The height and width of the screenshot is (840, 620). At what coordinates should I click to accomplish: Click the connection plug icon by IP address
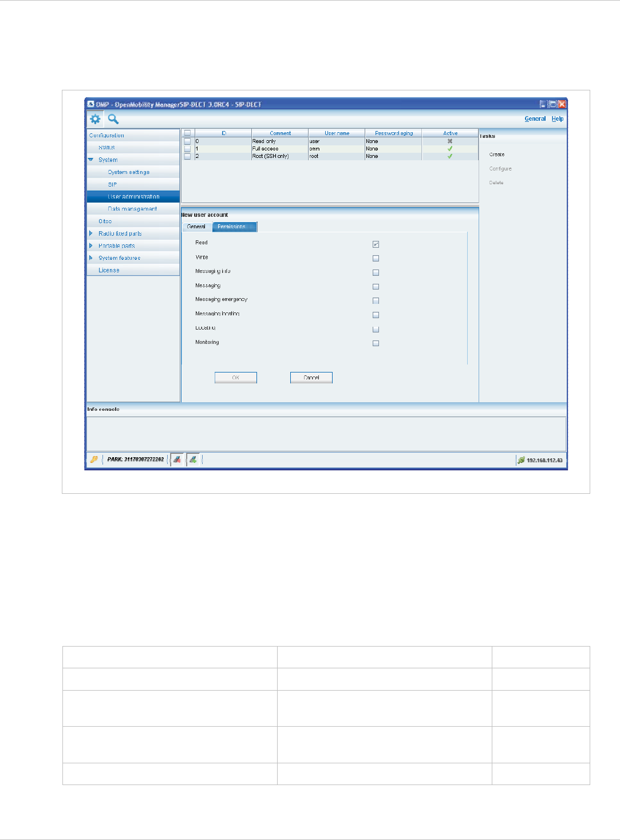pyautogui.click(x=521, y=459)
